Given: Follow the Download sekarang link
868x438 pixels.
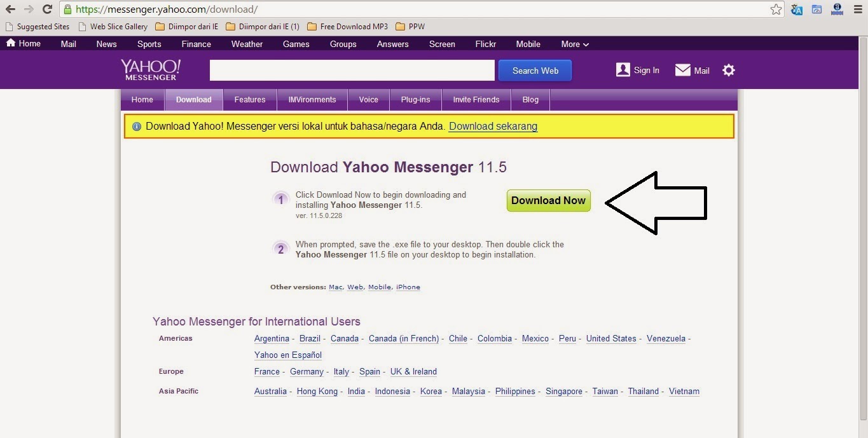Looking at the screenshot, I should [493, 126].
